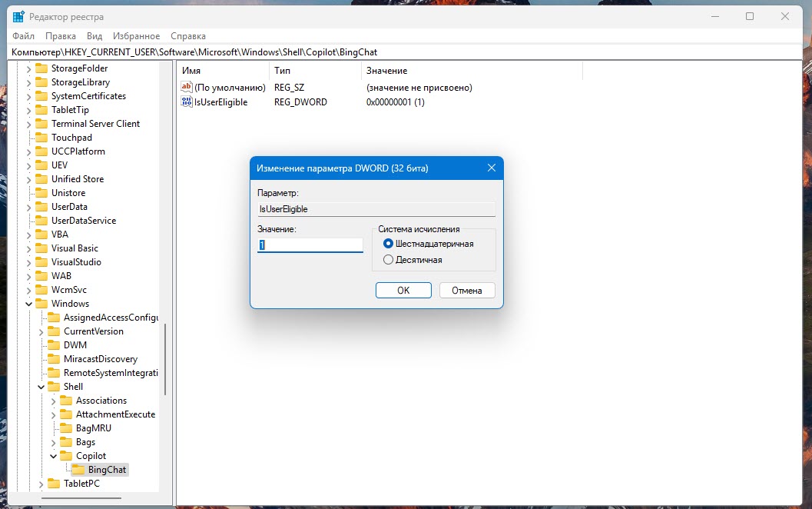Minimize the Registry Editor window
This screenshot has width=812, height=509.
pyautogui.click(x=715, y=17)
